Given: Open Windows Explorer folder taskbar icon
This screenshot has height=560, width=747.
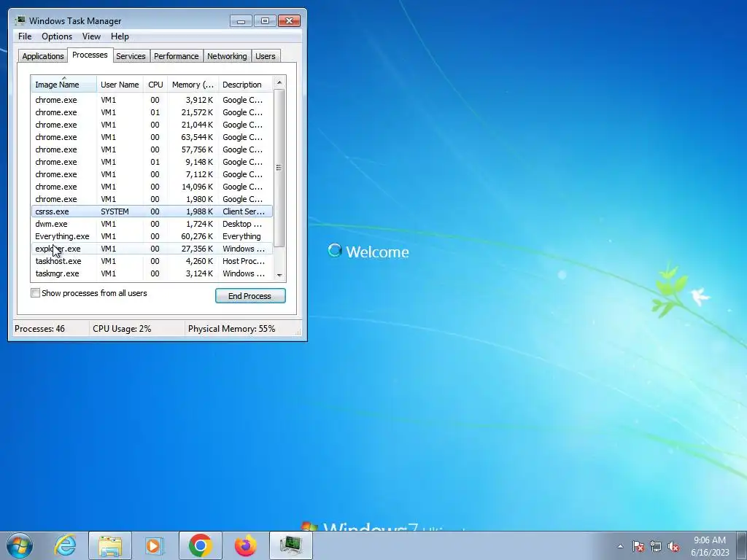Looking at the screenshot, I should click(x=110, y=545).
